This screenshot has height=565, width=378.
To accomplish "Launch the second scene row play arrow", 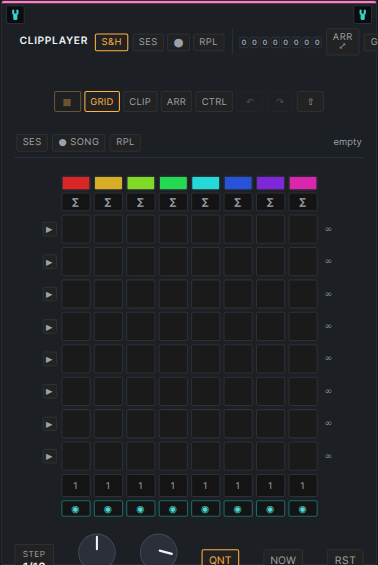I will click(x=49, y=262).
